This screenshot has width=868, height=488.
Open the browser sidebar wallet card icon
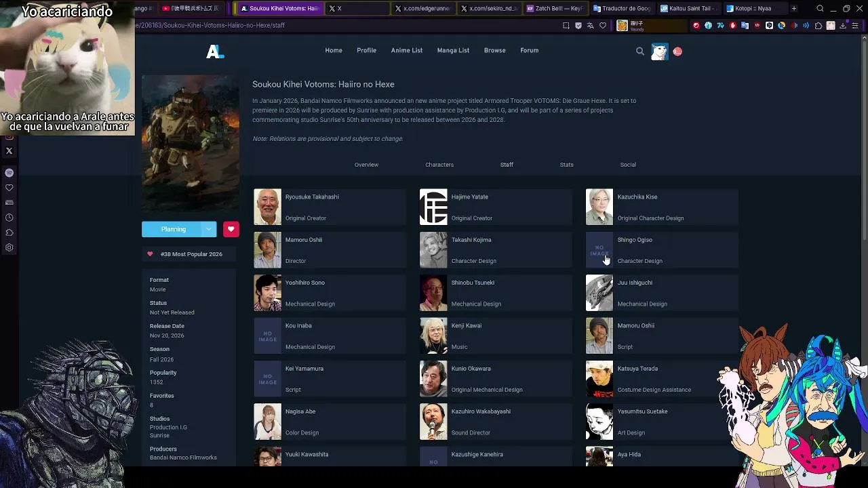pyautogui.click(x=9, y=203)
